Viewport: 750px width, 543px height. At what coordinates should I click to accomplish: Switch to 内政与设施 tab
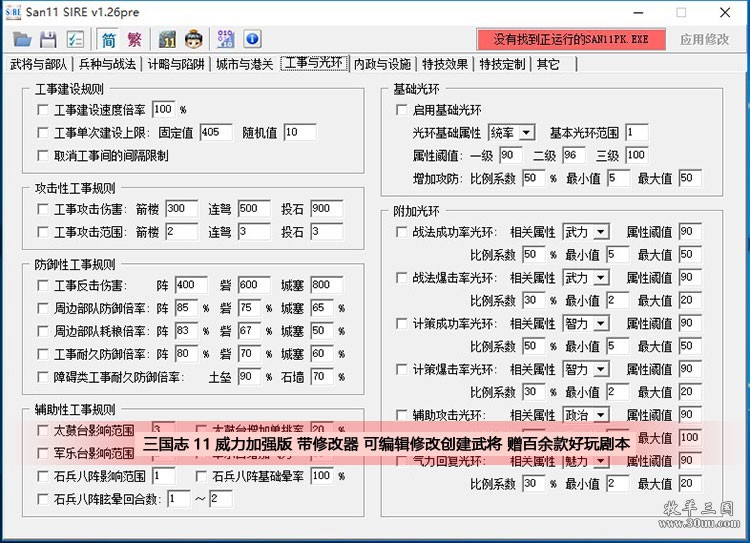(x=383, y=64)
